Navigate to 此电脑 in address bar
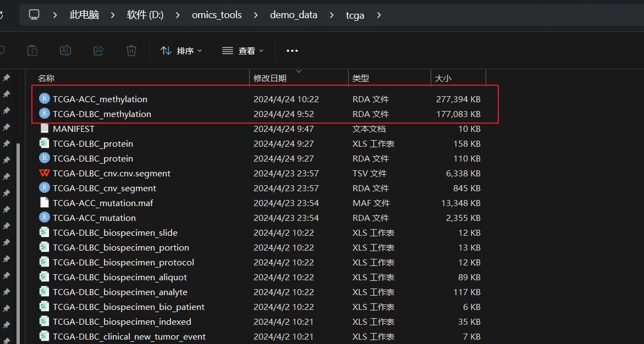The width and height of the screenshot is (644, 344). [84, 15]
